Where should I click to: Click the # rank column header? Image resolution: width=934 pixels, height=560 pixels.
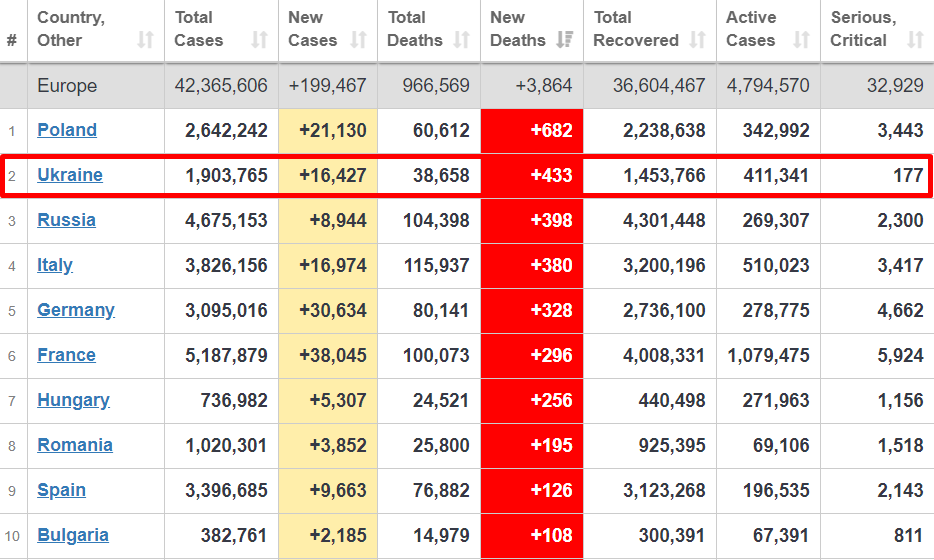12,40
